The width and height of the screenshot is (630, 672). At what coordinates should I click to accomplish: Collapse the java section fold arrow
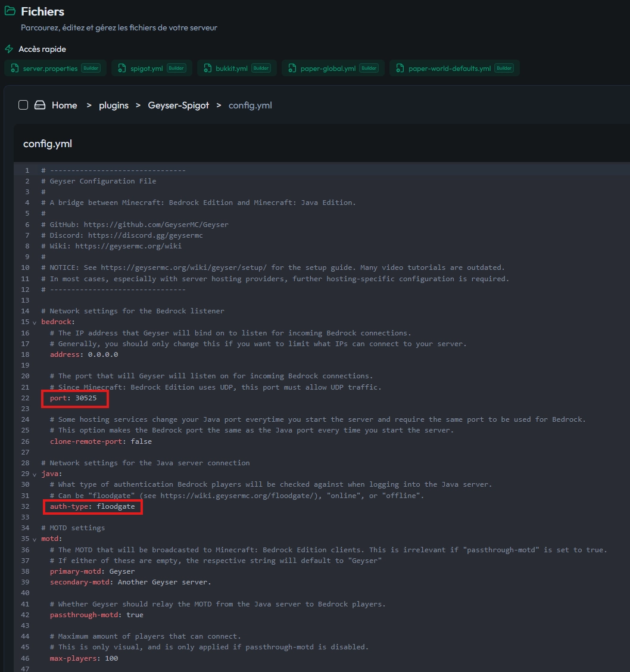(35, 474)
